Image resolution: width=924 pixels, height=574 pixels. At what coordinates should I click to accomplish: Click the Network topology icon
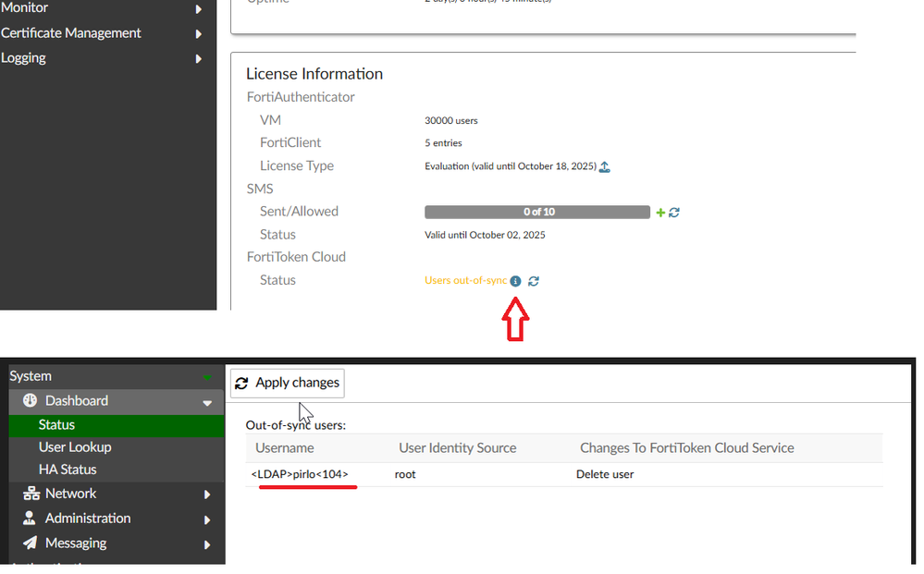coord(31,494)
